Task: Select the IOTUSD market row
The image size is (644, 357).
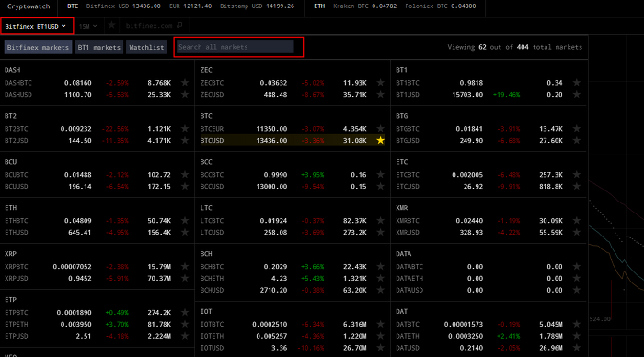Action: click(293, 348)
